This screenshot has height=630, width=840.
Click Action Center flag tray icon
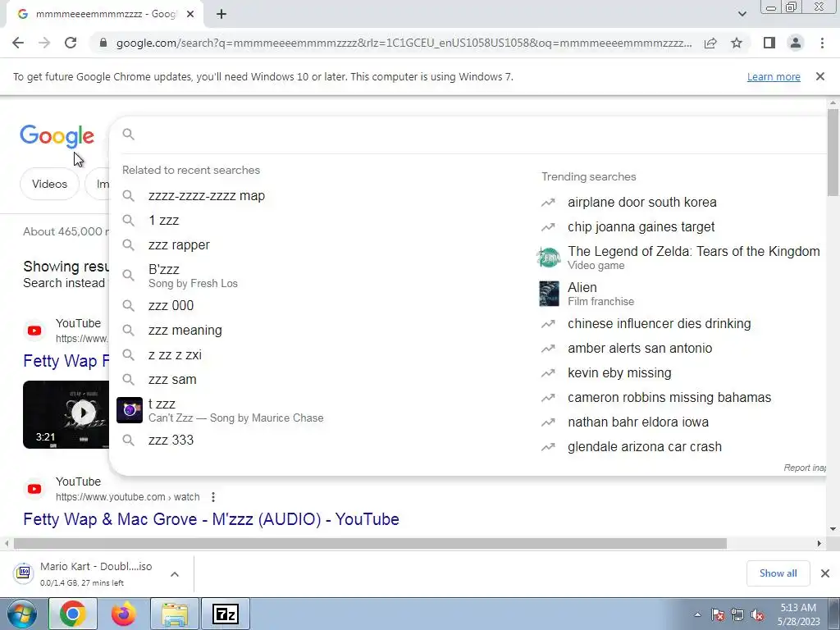(x=718, y=615)
